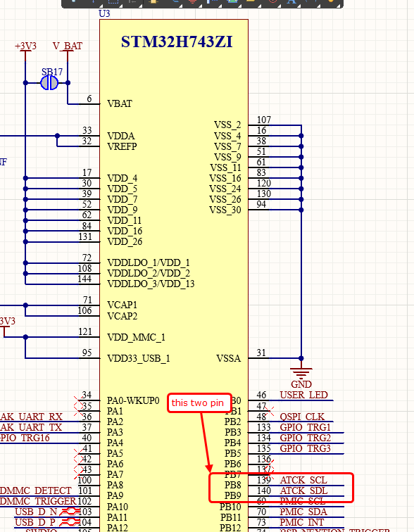This screenshot has width=414, height=532.
Task: Select the VDDLDO_3/VDD_13 pin label
Action: (151, 284)
